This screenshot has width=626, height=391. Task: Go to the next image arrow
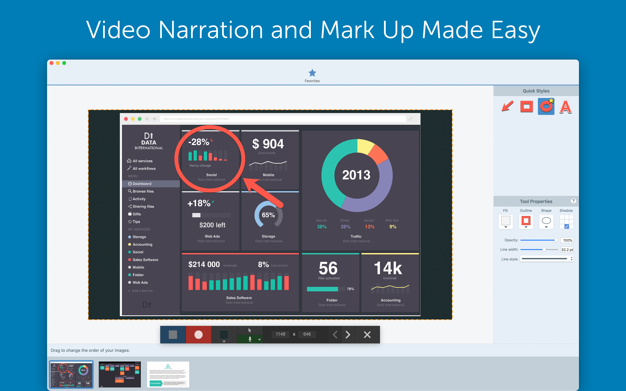click(x=348, y=335)
